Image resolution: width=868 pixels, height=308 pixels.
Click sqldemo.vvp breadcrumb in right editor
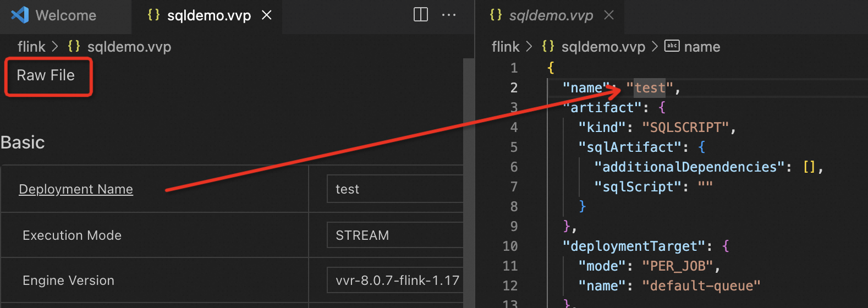point(603,47)
